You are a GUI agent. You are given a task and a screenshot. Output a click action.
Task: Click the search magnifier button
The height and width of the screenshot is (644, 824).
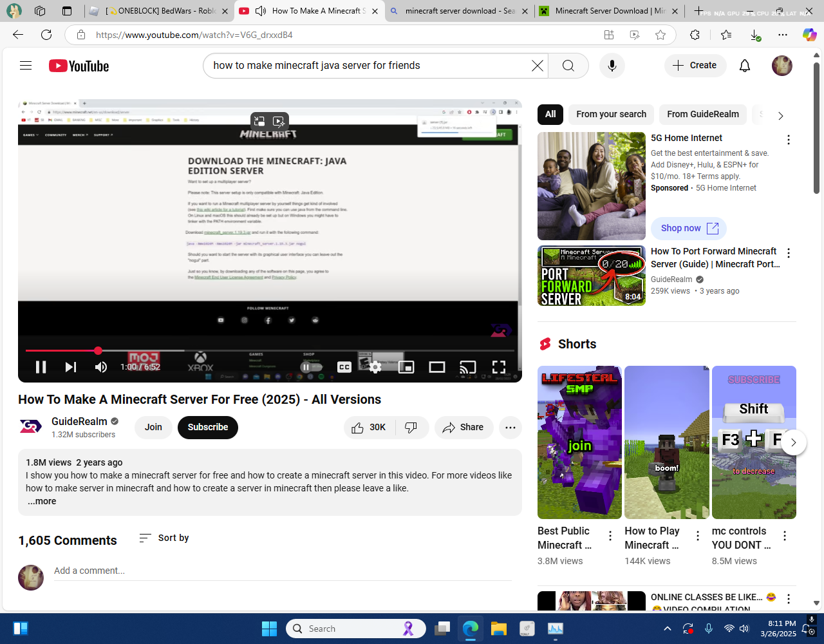[x=568, y=66]
